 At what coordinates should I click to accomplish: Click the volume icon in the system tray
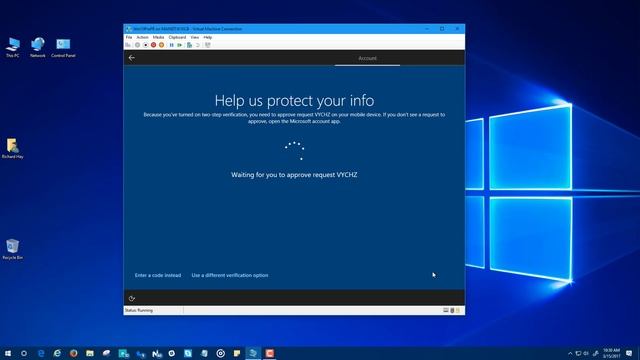586,353
